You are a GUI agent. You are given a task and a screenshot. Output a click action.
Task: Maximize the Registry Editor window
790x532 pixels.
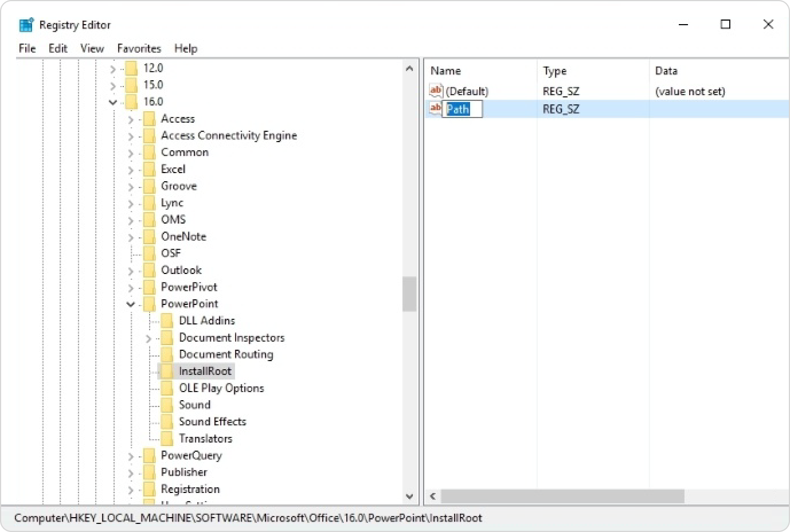click(x=725, y=24)
